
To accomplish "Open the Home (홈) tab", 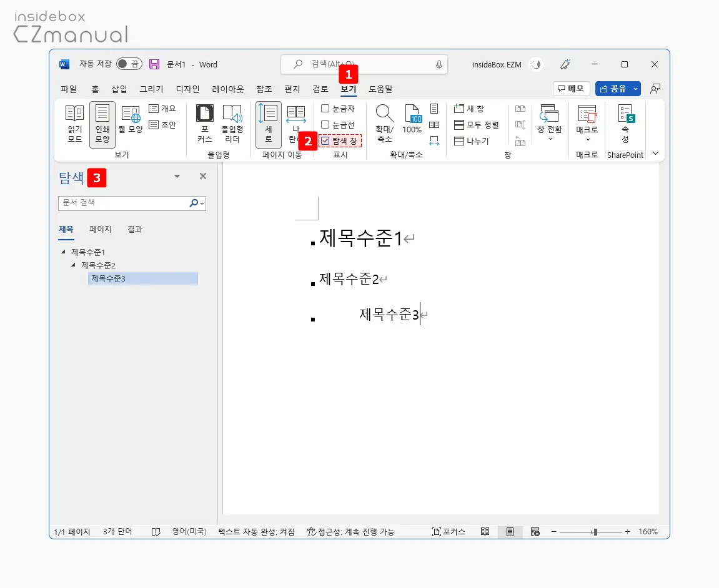I will (95, 89).
